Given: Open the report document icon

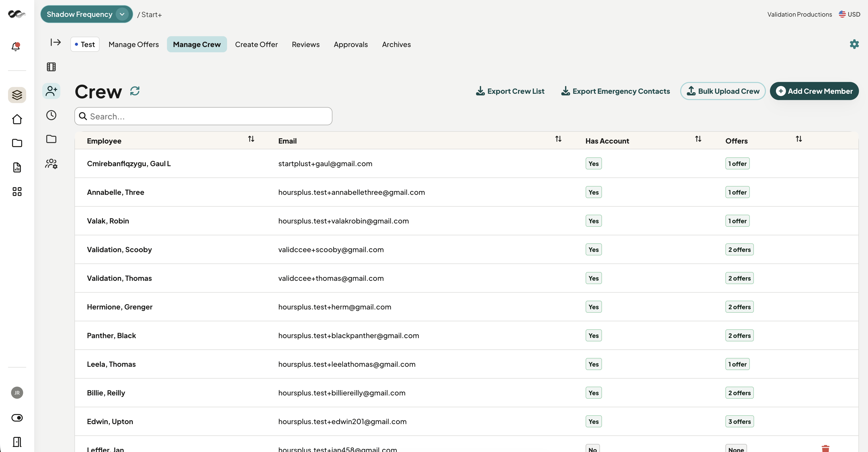Looking at the screenshot, I should pos(17,167).
